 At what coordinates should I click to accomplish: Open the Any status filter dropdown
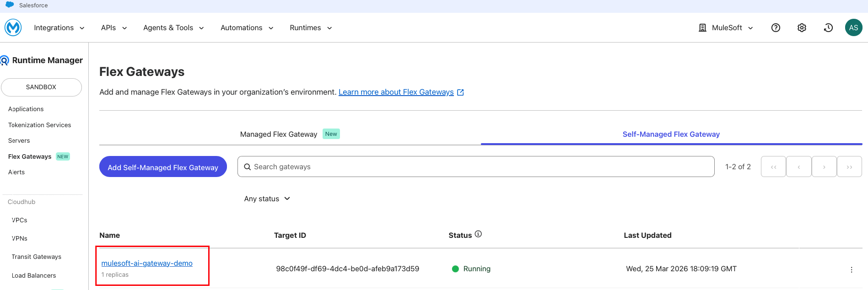coord(267,199)
